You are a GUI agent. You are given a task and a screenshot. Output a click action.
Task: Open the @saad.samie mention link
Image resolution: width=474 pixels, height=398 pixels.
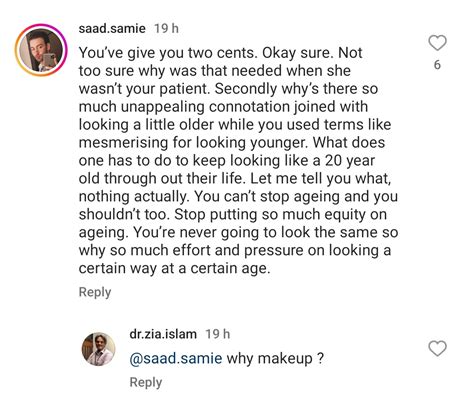tap(176, 358)
